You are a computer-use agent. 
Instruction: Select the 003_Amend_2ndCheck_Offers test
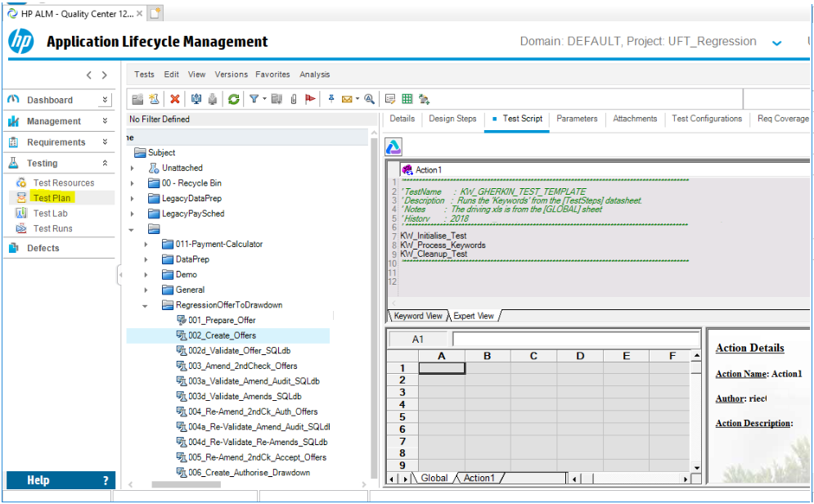pyautogui.click(x=242, y=366)
